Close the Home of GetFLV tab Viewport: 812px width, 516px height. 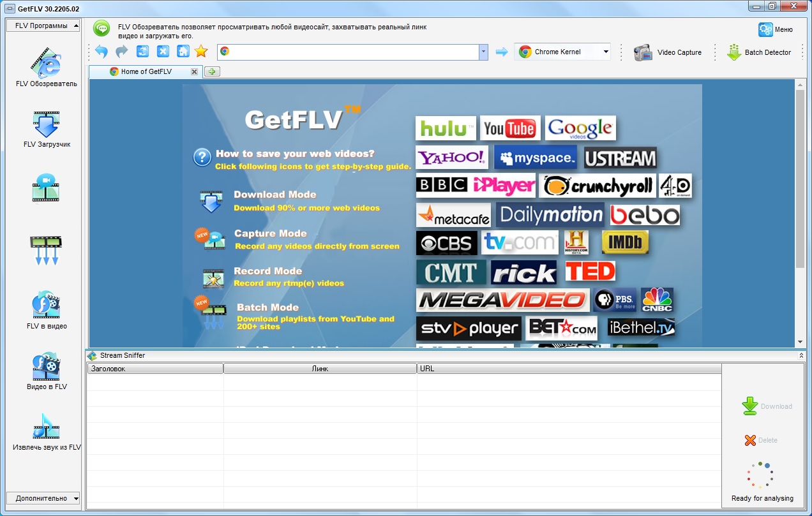pyautogui.click(x=194, y=72)
